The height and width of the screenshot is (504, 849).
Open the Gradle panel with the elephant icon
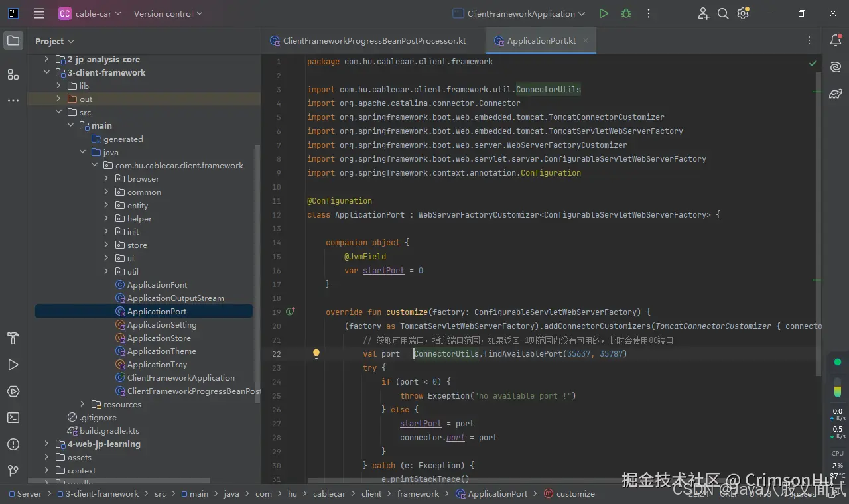tap(835, 94)
